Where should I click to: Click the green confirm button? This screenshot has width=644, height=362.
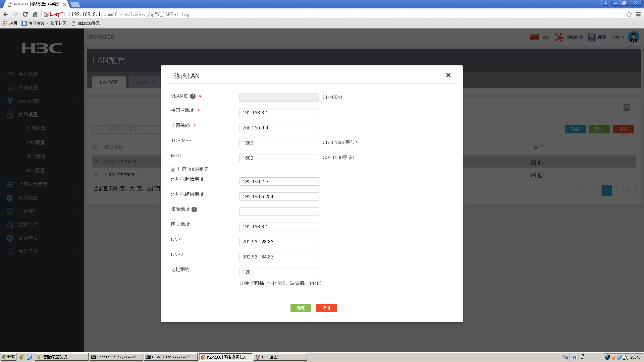pos(301,308)
